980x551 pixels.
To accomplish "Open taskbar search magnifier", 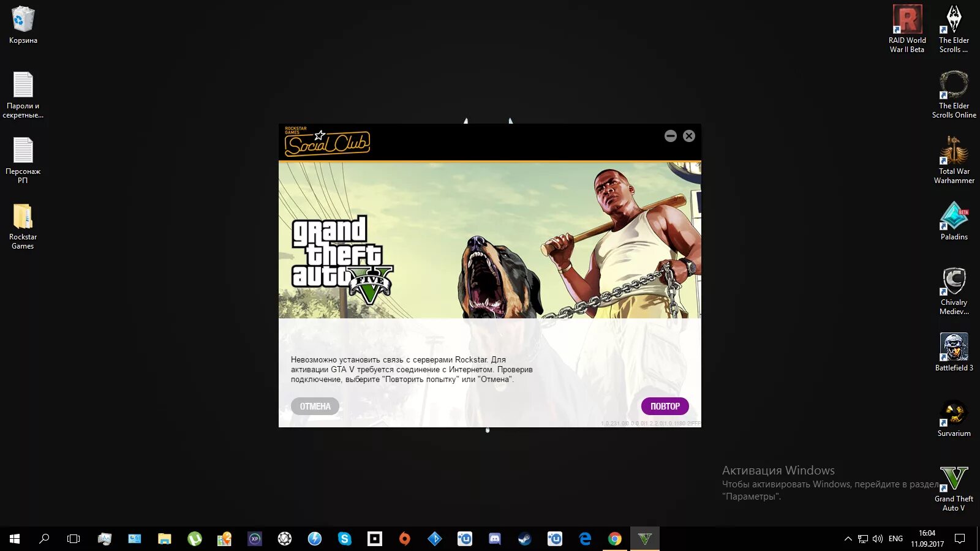I will pos(44,539).
